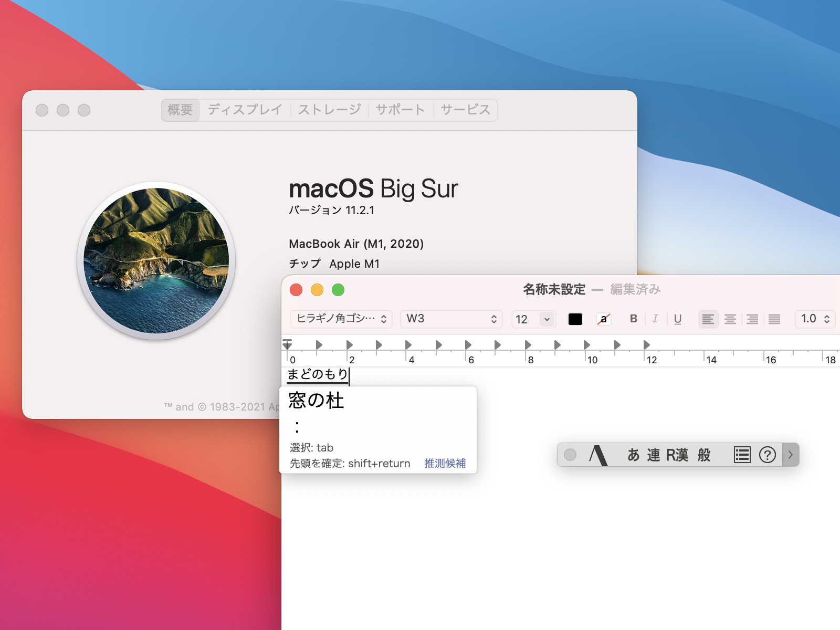840x630 pixels.
Task: Switch to the ディスプレイ tab
Action: click(x=245, y=110)
